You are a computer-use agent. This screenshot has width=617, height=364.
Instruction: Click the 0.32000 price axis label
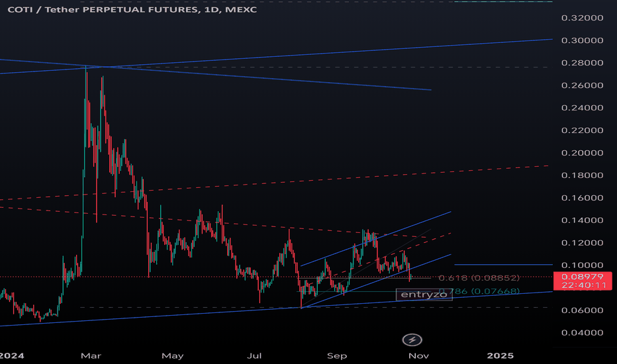[x=583, y=18]
